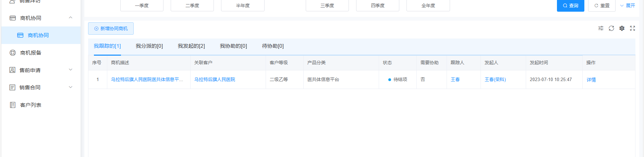
Task: Expand more filters with 展开
Action: 628,5
